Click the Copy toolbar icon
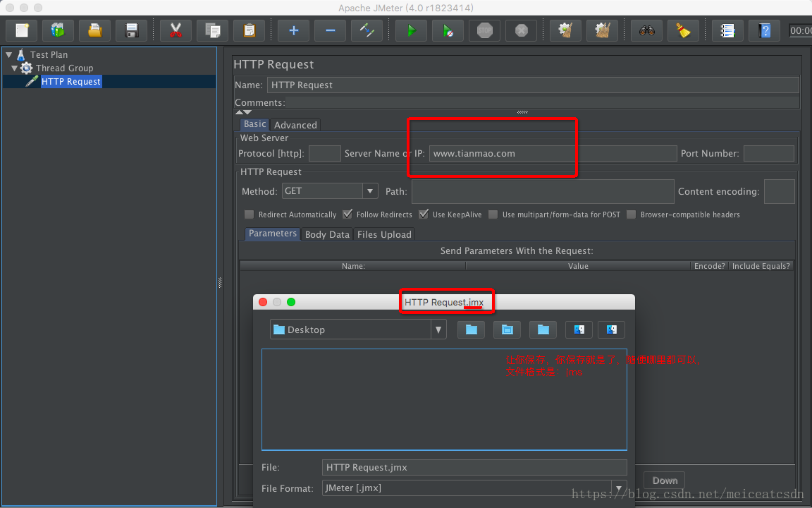 tap(213, 30)
